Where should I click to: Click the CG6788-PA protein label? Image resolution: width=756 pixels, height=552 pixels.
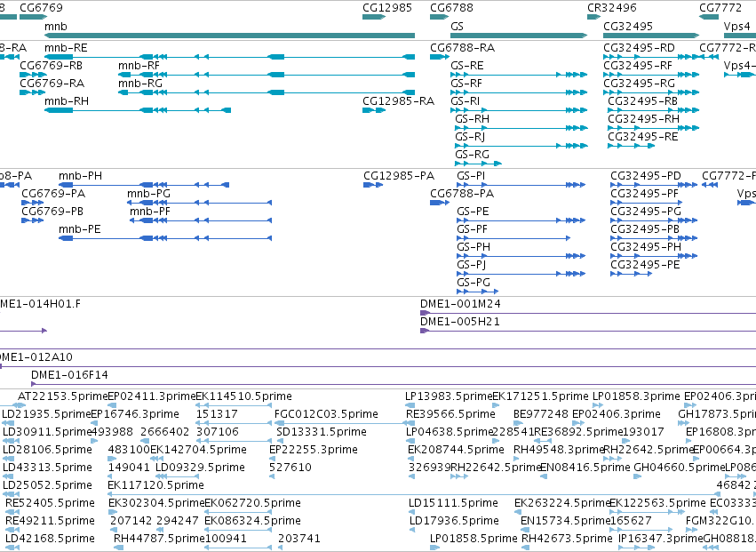pyautogui.click(x=462, y=194)
